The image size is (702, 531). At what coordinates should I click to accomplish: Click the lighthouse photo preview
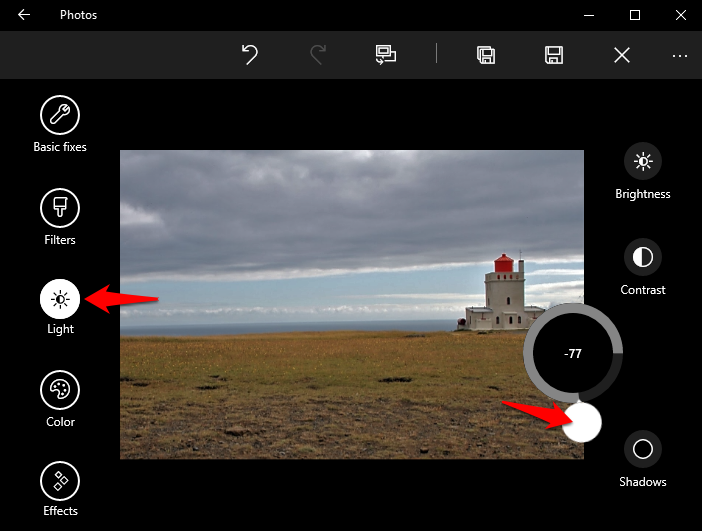[352, 304]
